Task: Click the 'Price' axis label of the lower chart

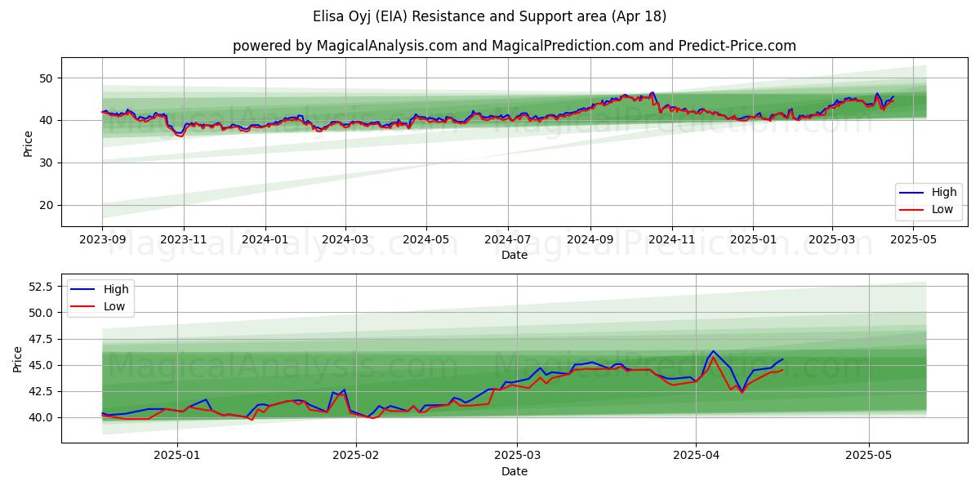Action: pos(17,359)
